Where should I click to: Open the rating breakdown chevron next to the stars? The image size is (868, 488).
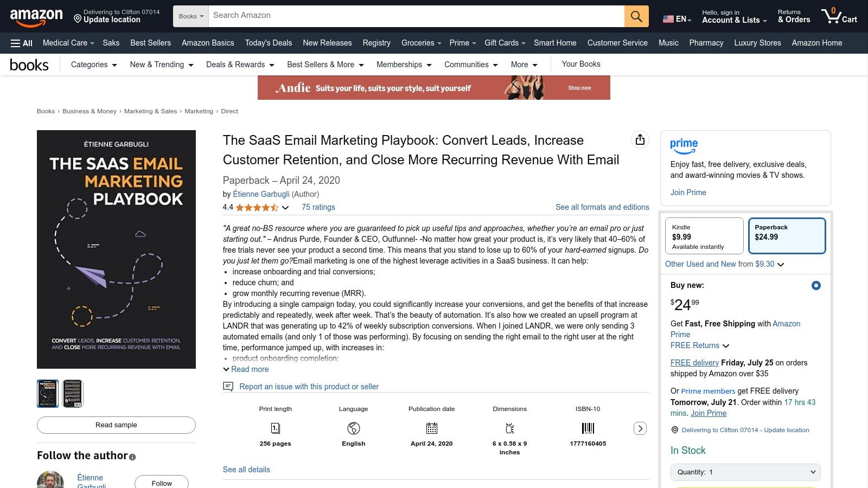coord(285,207)
